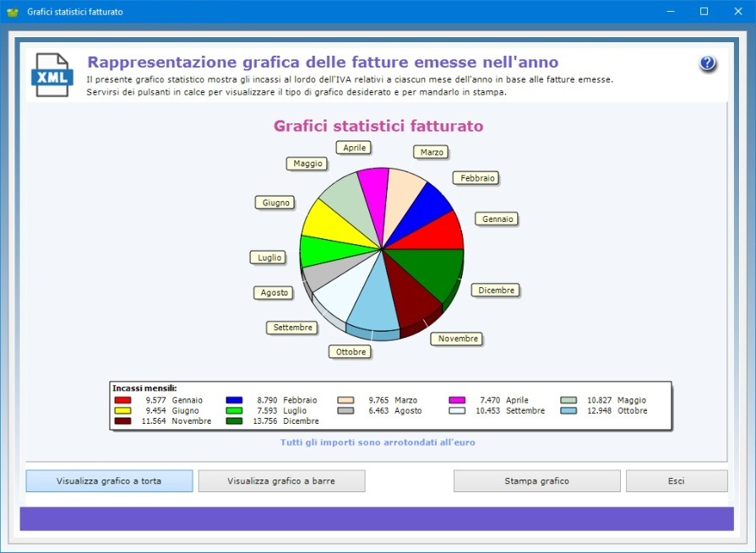Click the Incassi mensili legend heading
This screenshot has width=756, height=553.
(x=144, y=388)
